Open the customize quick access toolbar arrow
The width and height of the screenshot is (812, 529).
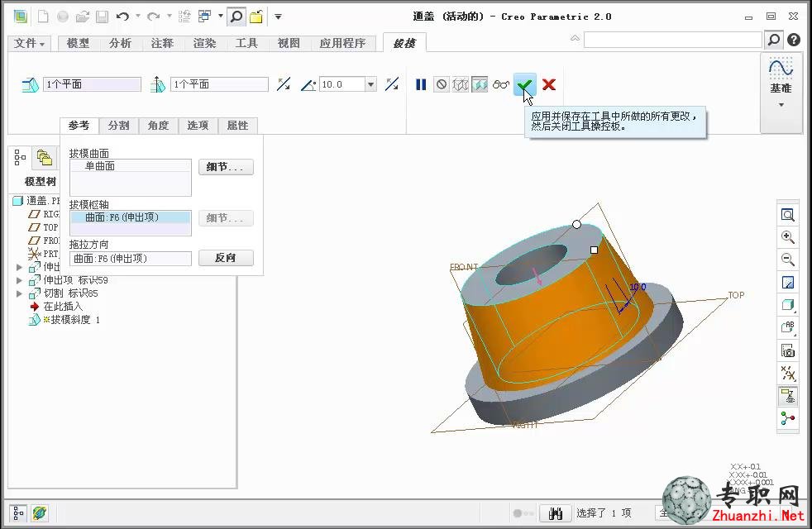(x=278, y=17)
